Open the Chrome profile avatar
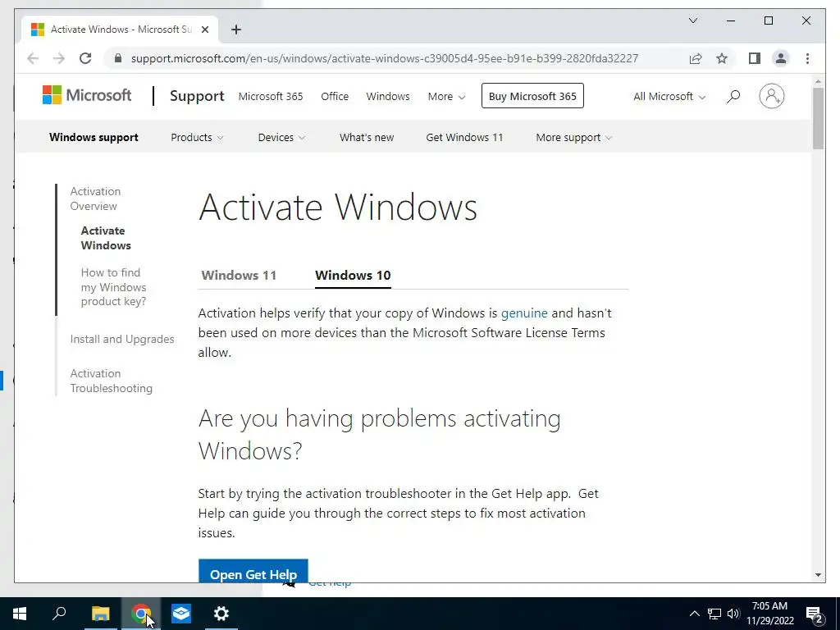This screenshot has height=630, width=840. point(781,58)
